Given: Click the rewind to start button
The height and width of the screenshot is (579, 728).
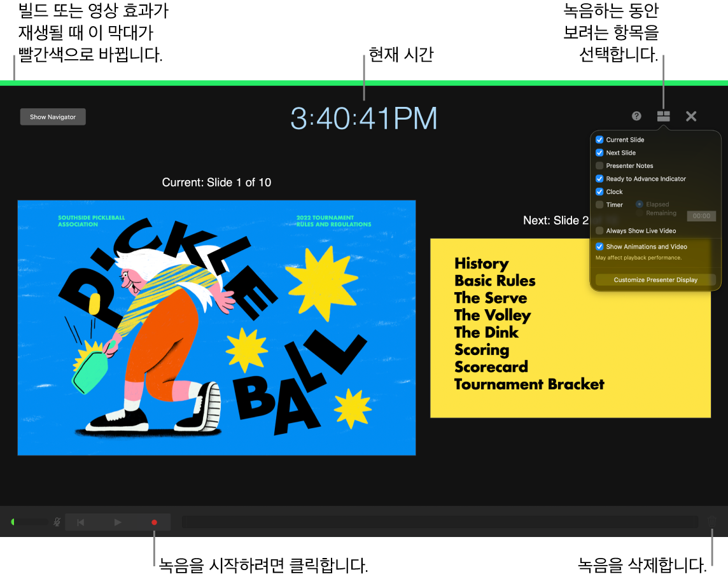Looking at the screenshot, I should pos(81,522).
